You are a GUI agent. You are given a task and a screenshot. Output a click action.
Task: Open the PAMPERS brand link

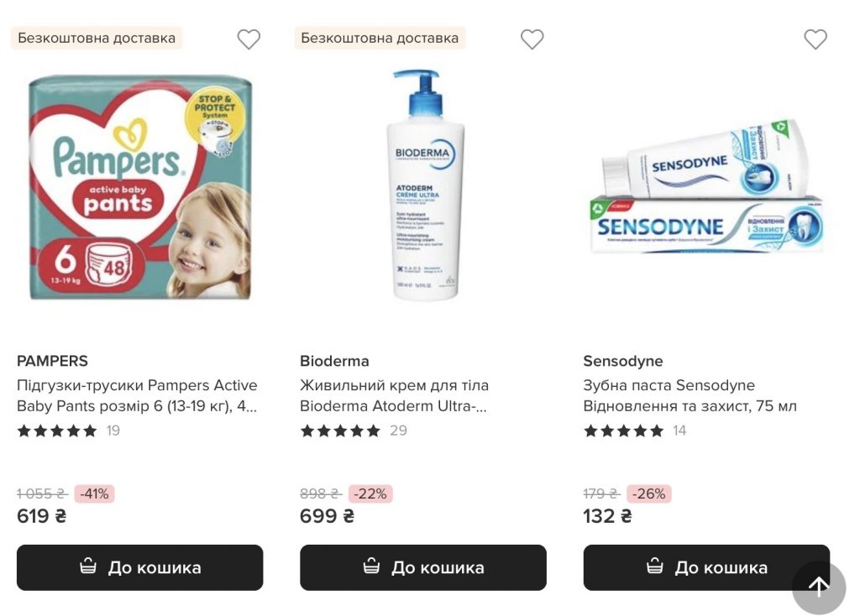click(52, 361)
